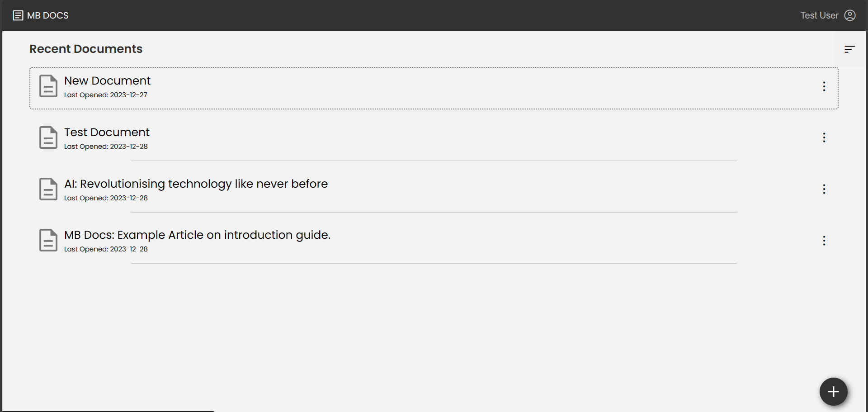The height and width of the screenshot is (412, 868).
Task: Click the Recent Documents heading
Action: (x=86, y=49)
